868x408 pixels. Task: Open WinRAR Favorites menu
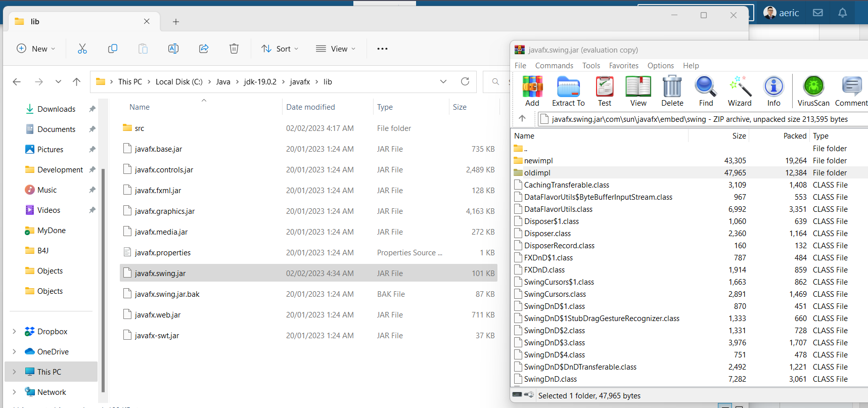(624, 65)
